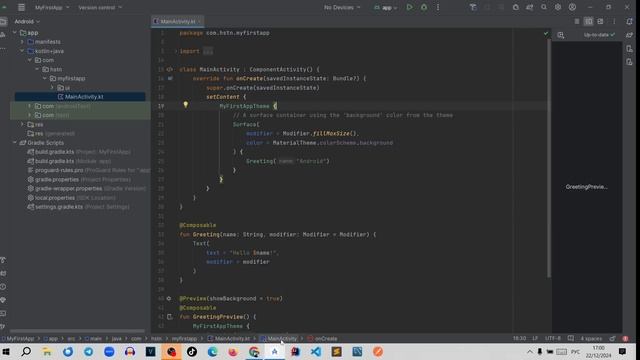Open Microsoft Edge from the taskbar

click(x=213, y=351)
